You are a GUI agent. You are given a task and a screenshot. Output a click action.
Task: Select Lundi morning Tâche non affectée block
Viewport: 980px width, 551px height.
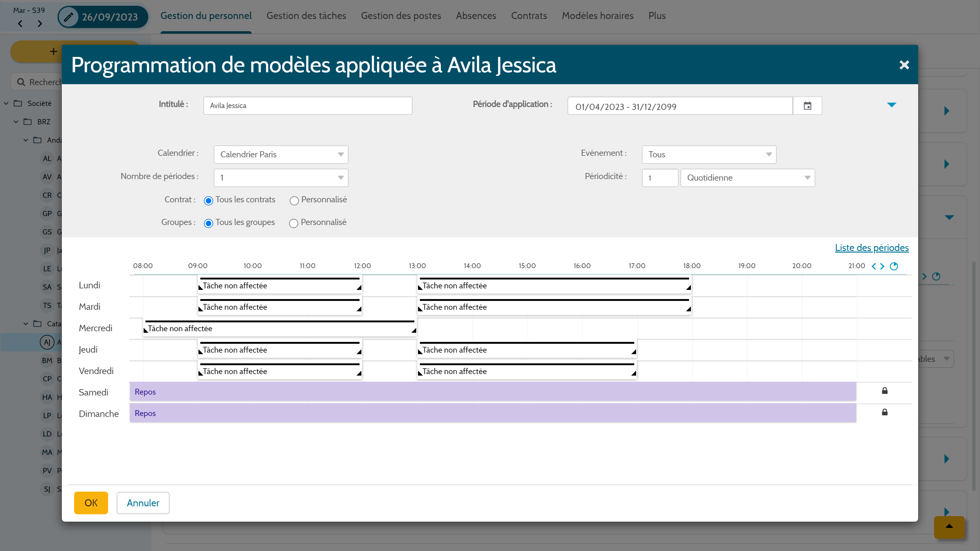click(x=280, y=285)
